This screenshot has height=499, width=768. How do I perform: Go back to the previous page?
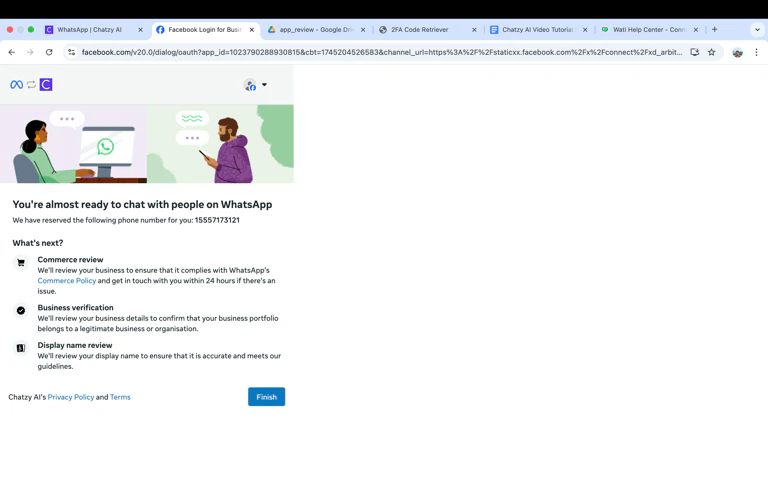pyautogui.click(x=12, y=52)
